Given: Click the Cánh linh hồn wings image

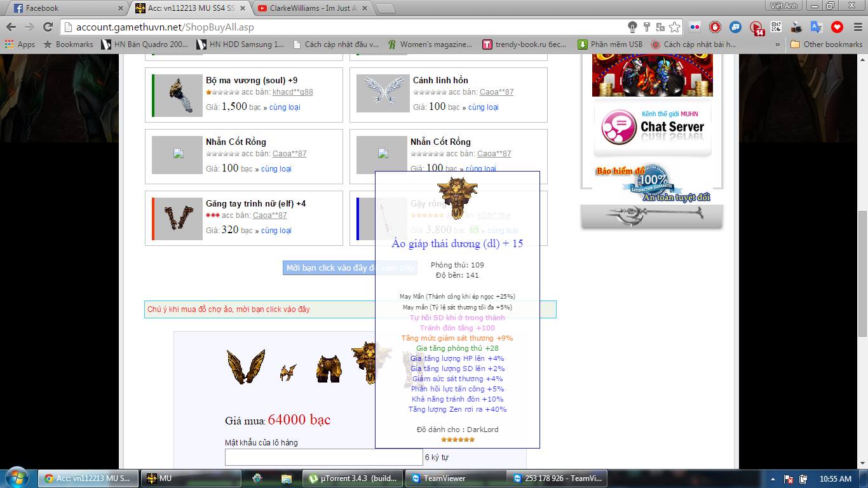Looking at the screenshot, I should point(383,93).
